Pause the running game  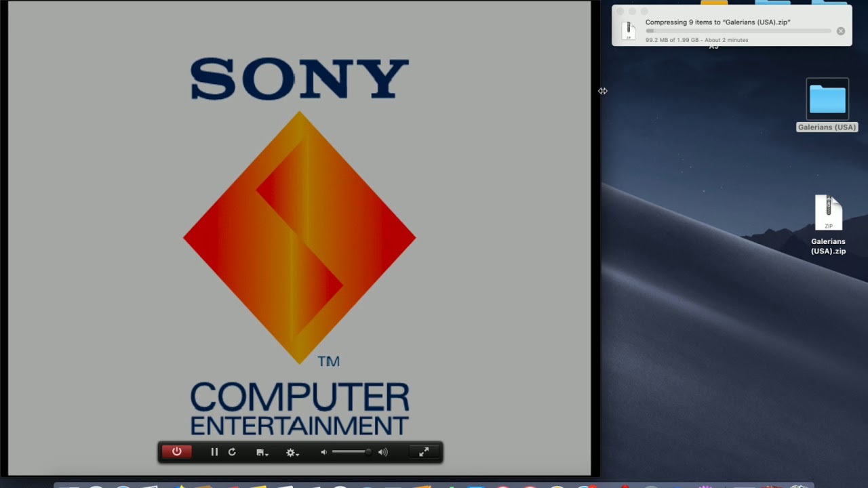(214, 452)
